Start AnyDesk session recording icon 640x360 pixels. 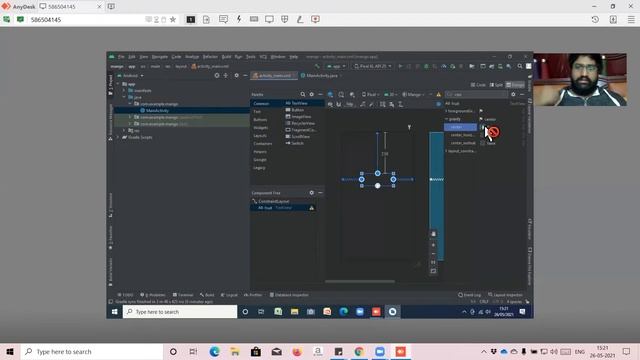click(x=315, y=19)
